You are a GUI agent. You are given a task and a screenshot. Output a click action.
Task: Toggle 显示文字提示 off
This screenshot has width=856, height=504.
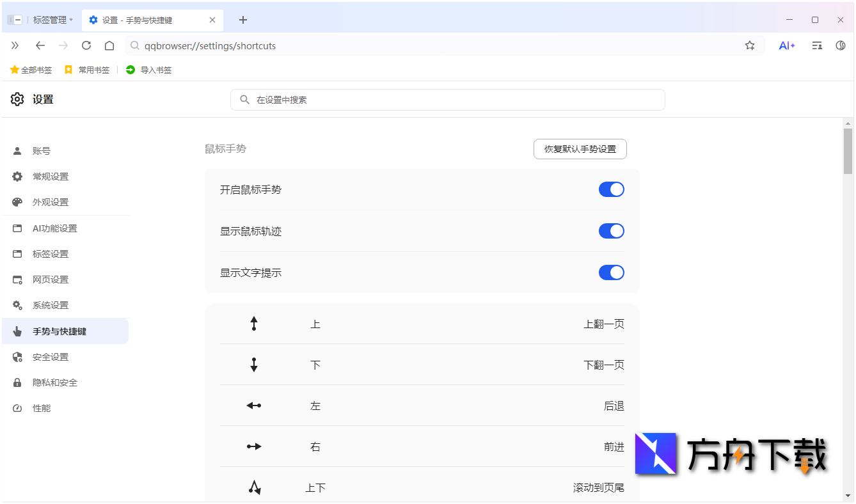611,272
